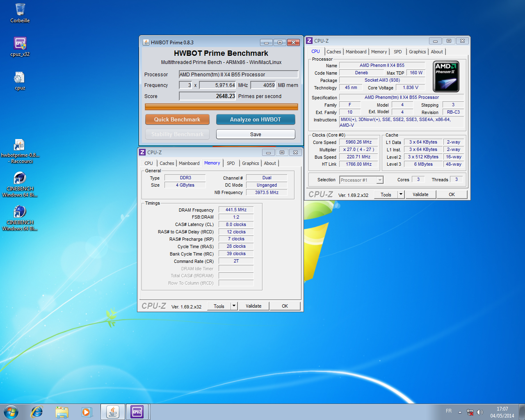Expand Tools dropdown arrow in CPU window

pos(401,194)
